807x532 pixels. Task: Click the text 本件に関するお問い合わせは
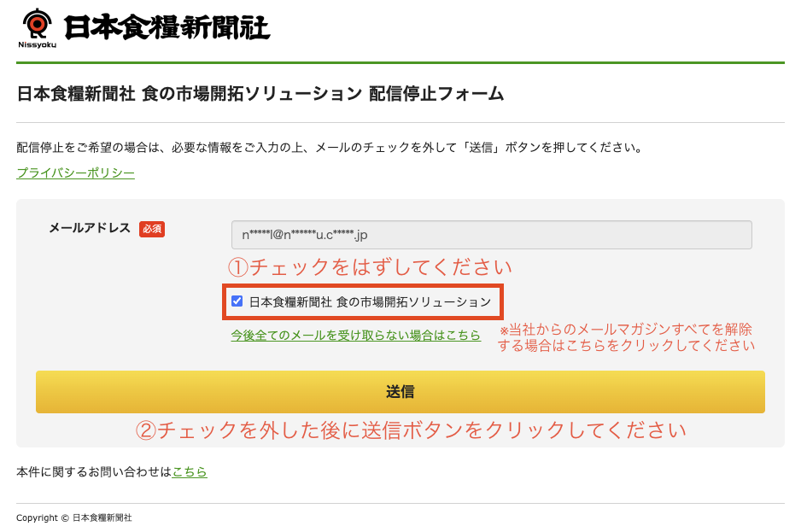(x=94, y=472)
